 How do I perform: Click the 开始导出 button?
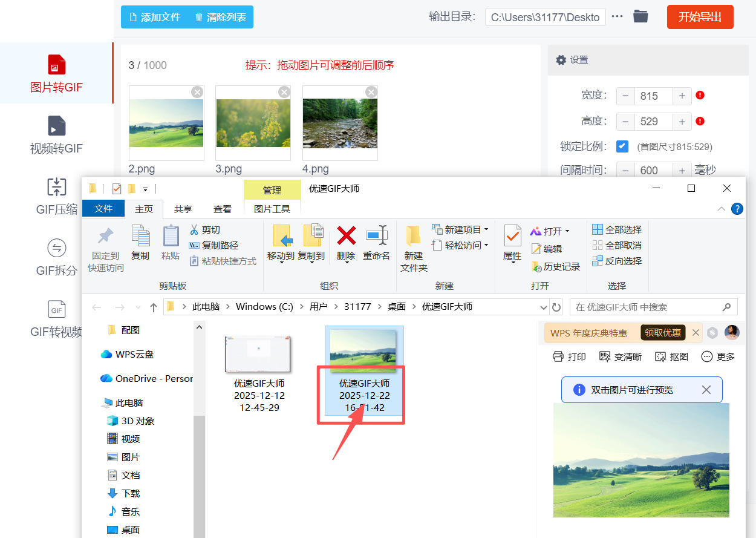pyautogui.click(x=700, y=16)
